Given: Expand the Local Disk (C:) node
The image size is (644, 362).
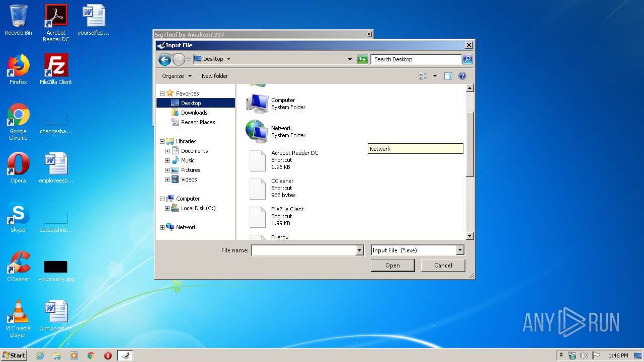Looking at the screenshot, I should 167,208.
